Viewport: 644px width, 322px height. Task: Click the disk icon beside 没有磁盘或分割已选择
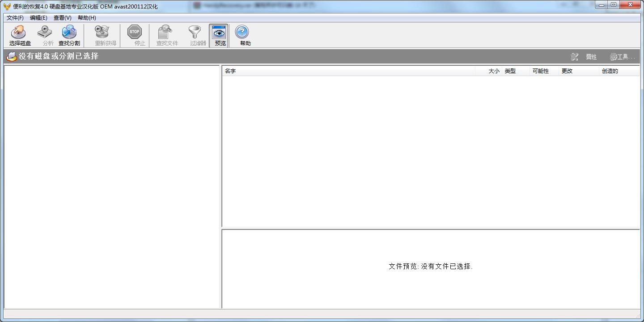[x=12, y=56]
